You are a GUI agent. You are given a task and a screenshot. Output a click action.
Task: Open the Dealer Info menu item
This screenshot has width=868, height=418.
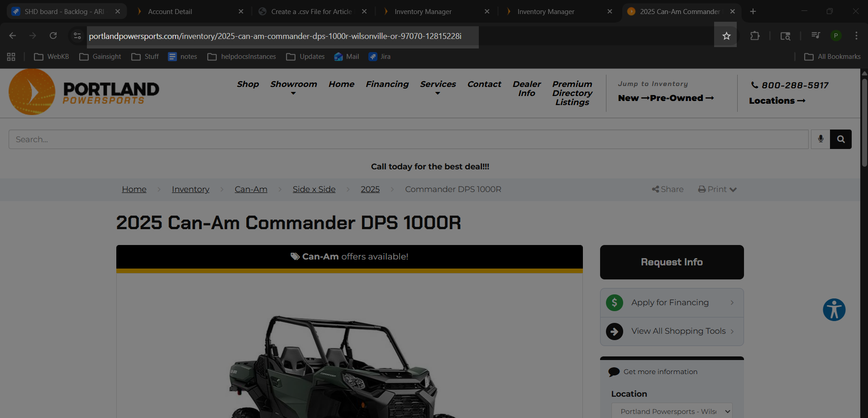click(x=527, y=89)
